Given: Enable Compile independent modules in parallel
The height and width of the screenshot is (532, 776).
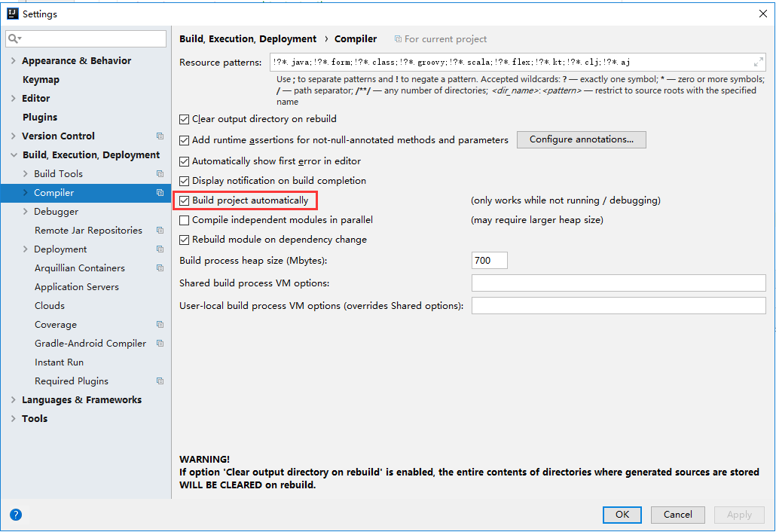Looking at the screenshot, I should click(x=184, y=220).
